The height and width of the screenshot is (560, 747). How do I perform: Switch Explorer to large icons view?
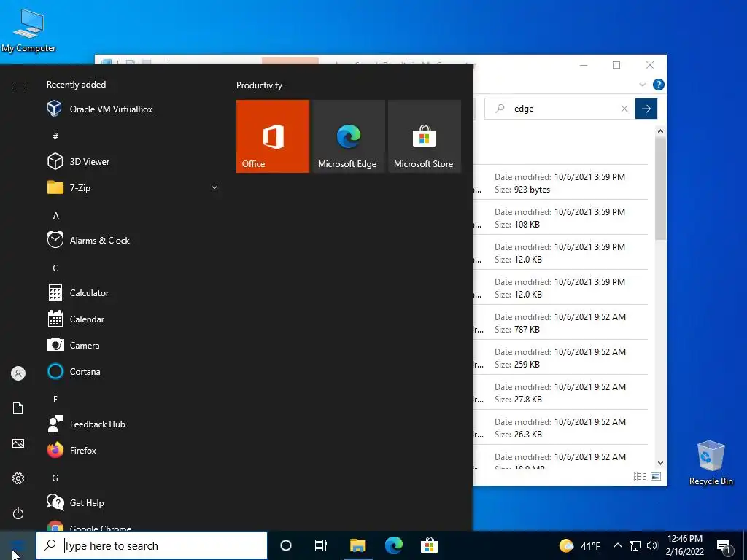click(656, 476)
